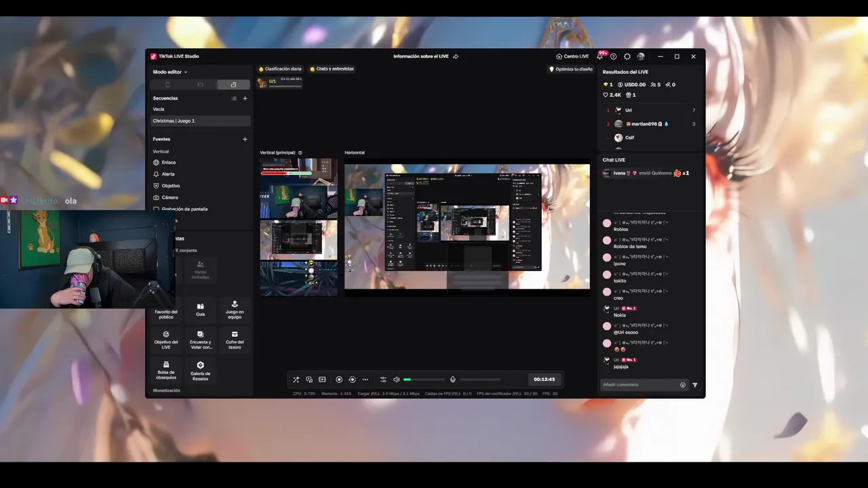Screen dimensions: 868x488
Task: Open the Modo editor dropdown
Action: tap(170, 72)
